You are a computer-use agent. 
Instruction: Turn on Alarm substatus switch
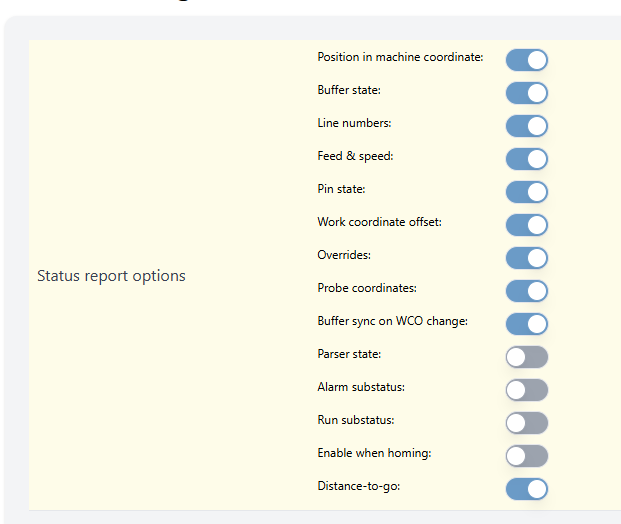tap(526, 390)
